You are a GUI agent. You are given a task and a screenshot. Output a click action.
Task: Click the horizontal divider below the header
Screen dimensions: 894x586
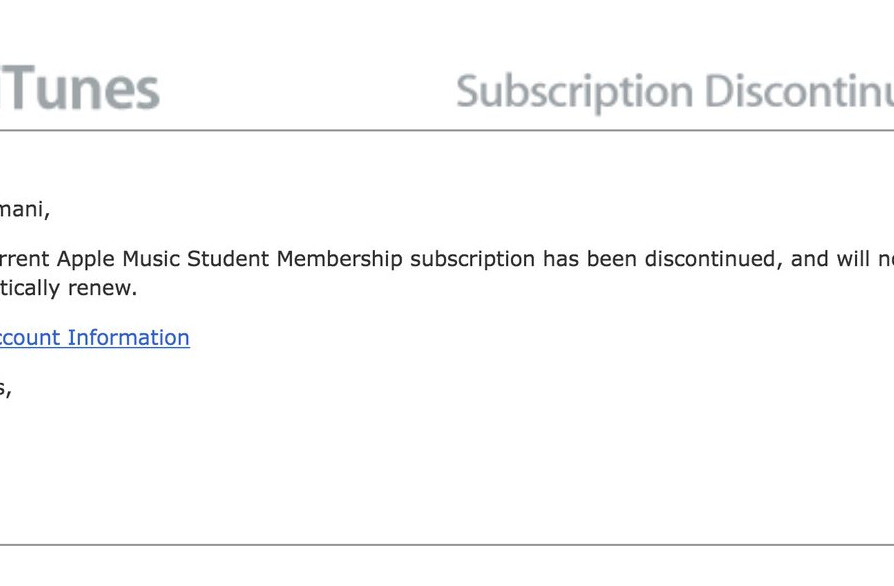[447, 130]
